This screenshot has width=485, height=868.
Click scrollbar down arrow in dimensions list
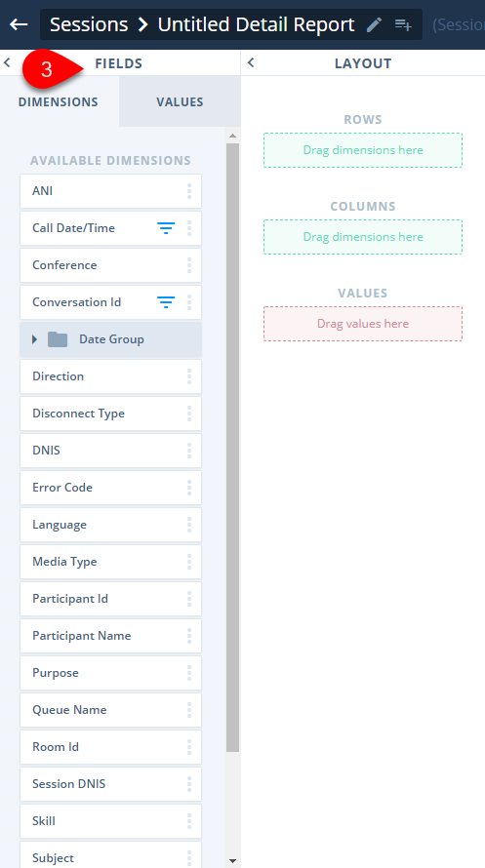(x=232, y=861)
